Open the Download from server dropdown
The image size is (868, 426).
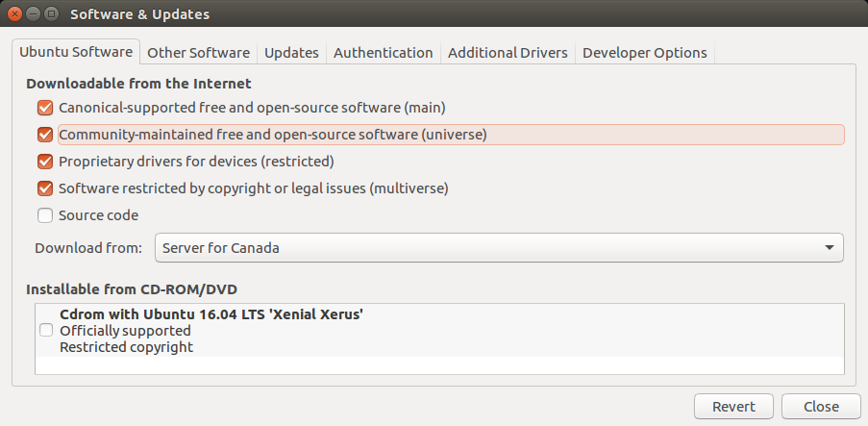[499, 248]
